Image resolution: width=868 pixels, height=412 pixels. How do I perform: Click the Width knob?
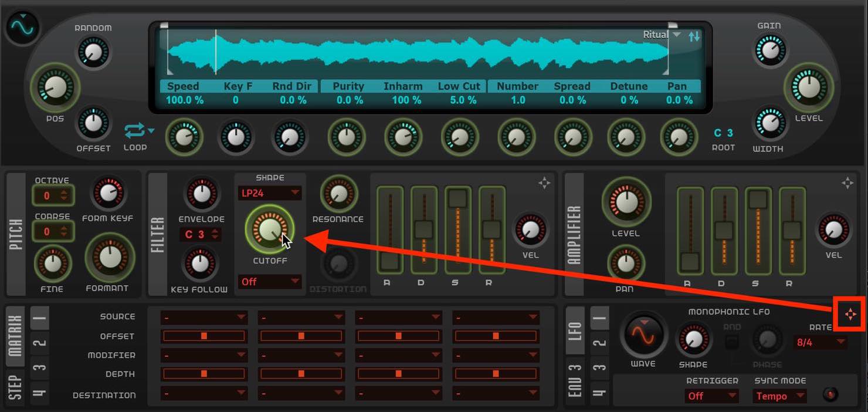coord(769,123)
